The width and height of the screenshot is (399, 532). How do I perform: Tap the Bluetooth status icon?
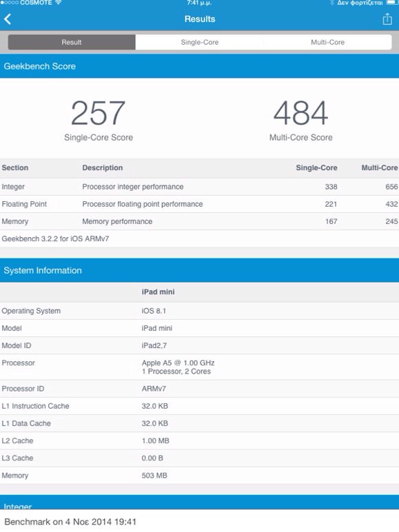pyautogui.click(x=332, y=3)
